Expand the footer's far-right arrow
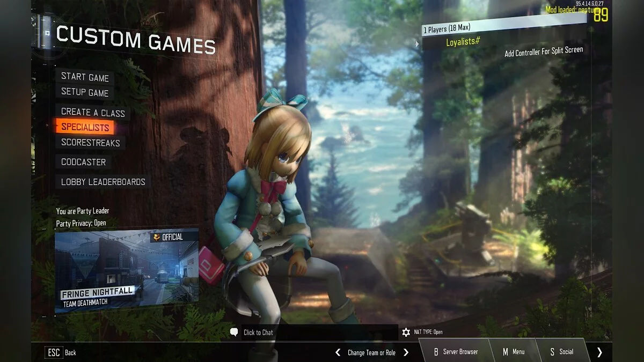644x362 pixels. [599, 352]
